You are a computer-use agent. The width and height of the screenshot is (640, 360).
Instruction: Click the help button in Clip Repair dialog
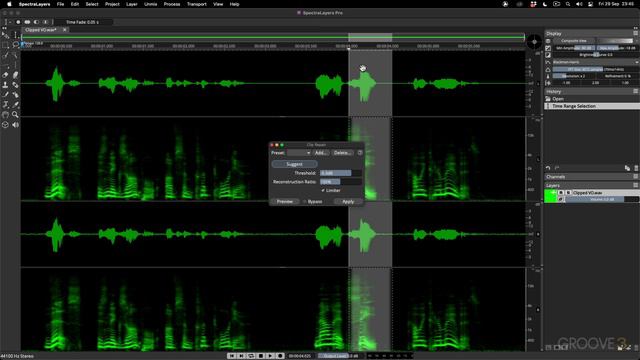360,153
